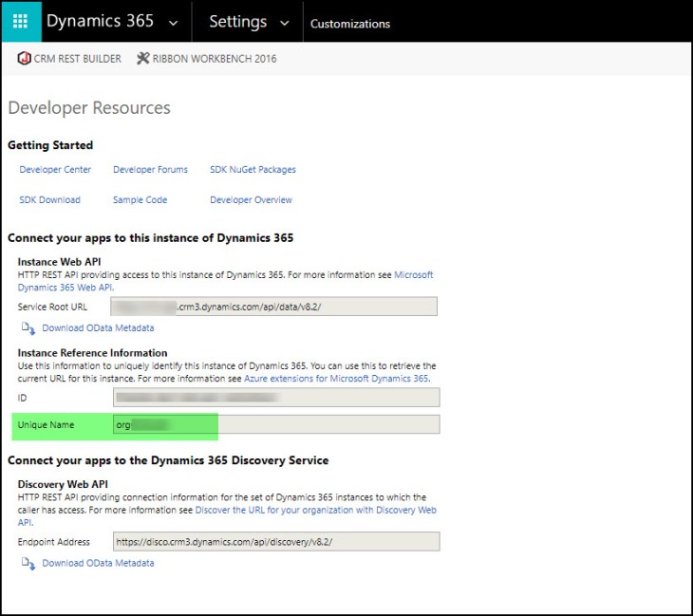693x616 pixels.
Task: Expand the Dynamics 365 dropdown chevron
Action: coord(172,23)
